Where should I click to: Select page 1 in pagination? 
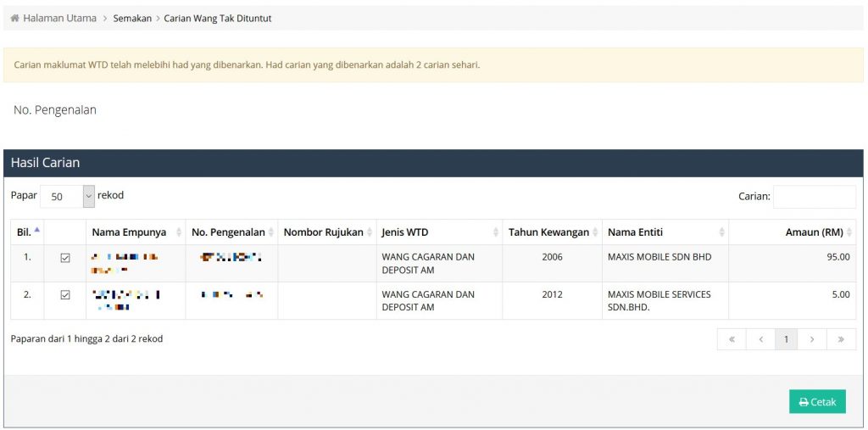tap(786, 339)
